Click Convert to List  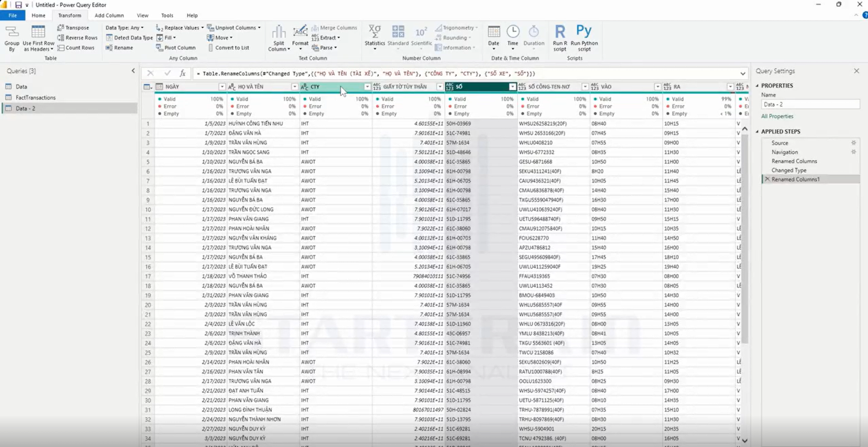(228, 47)
